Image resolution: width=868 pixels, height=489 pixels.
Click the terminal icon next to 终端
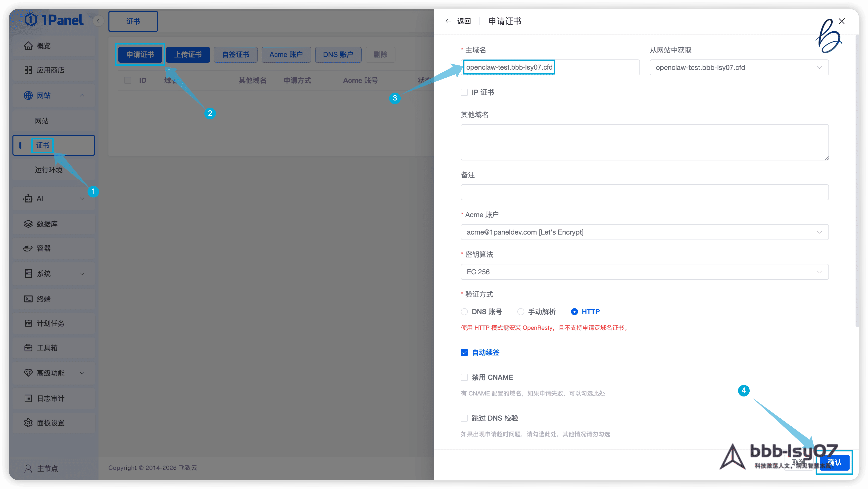[28, 299]
